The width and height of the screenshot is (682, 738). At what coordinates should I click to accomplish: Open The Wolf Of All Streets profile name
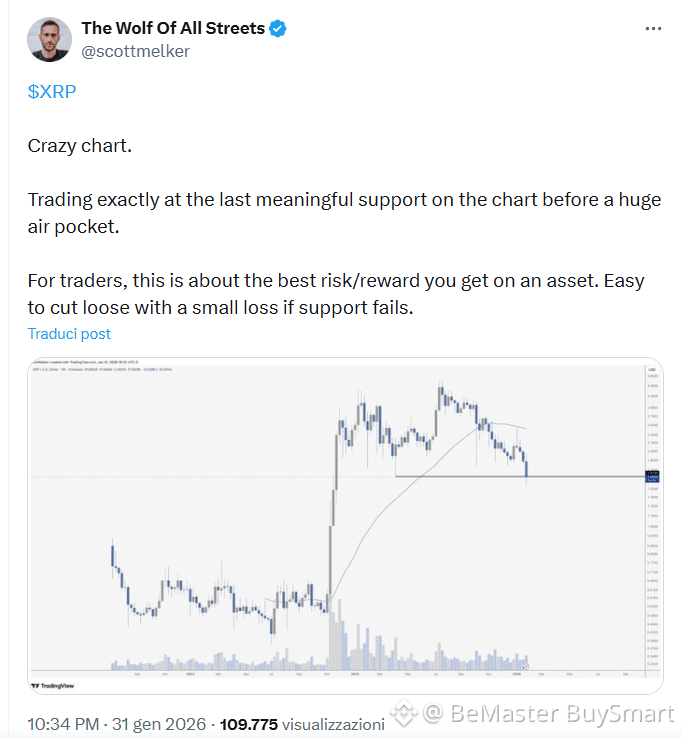pyautogui.click(x=173, y=29)
